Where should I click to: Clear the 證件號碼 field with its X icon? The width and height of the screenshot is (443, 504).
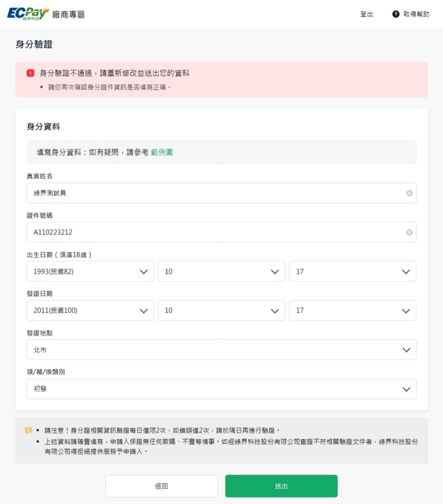click(x=409, y=232)
